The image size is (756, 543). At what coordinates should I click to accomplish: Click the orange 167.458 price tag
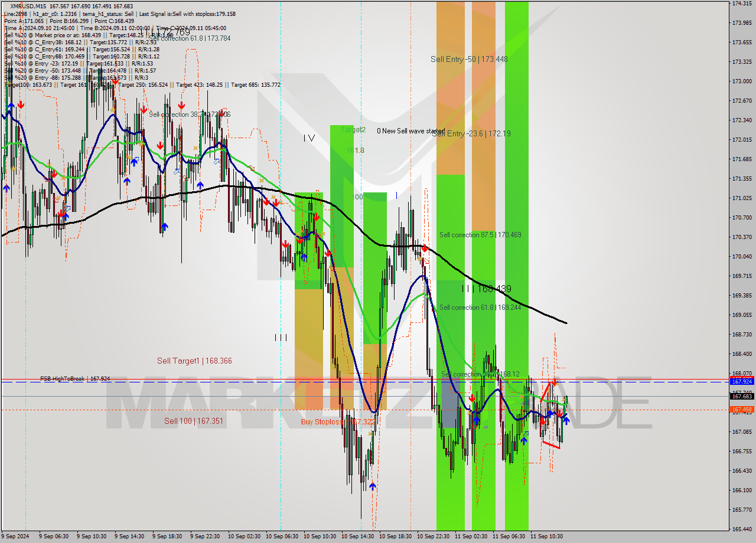(x=742, y=409)
